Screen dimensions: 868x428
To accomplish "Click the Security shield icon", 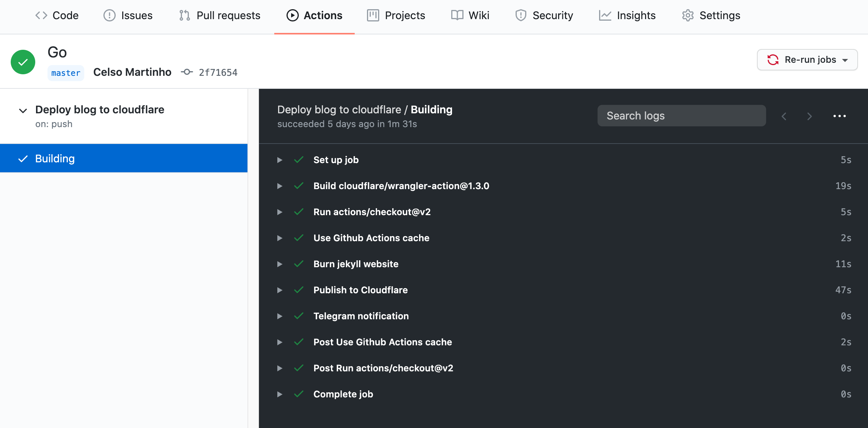I will pos(520,15).
